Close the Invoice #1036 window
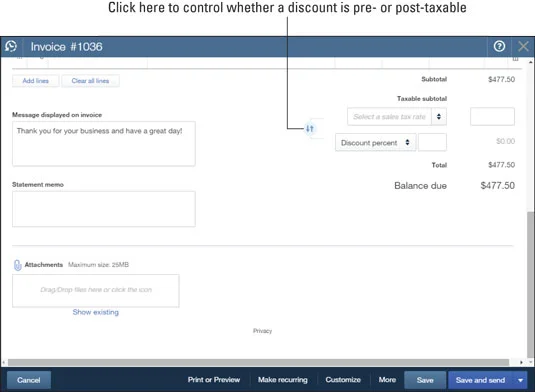This screenshot has height=392, width=535. tap(523, 46)
